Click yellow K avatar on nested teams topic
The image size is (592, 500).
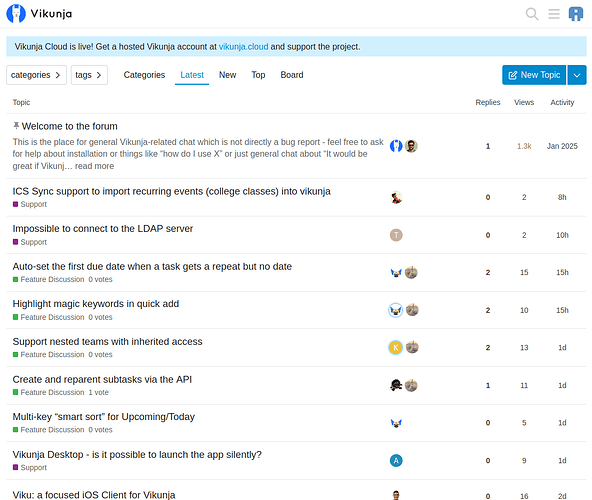tap(396, 347)
